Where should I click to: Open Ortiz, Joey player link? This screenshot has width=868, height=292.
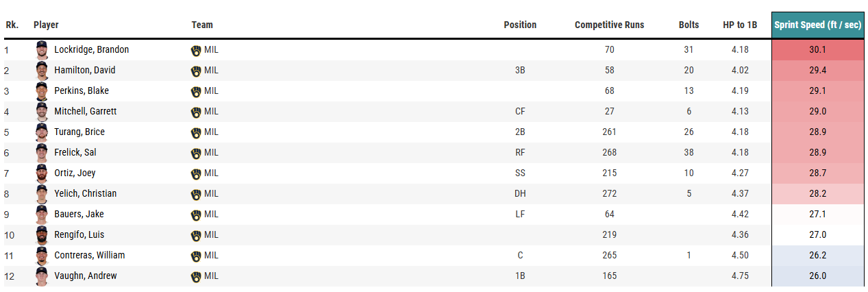75,173
